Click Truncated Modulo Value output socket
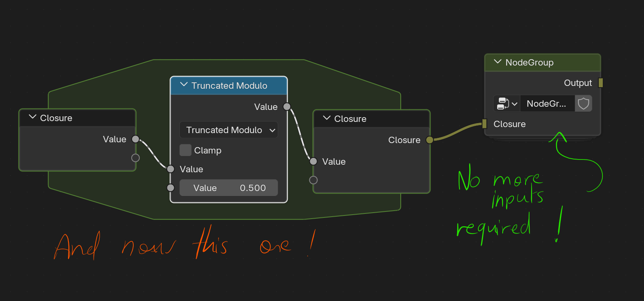 287,107
